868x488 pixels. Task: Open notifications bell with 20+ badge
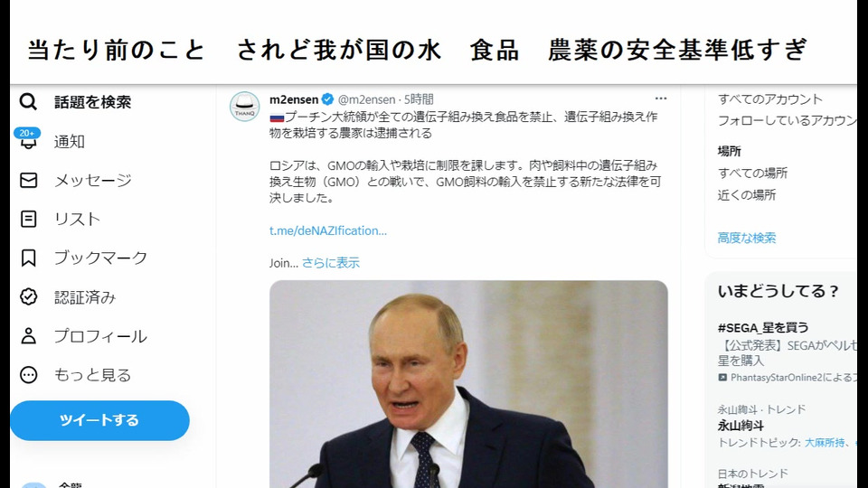(28, 139)
